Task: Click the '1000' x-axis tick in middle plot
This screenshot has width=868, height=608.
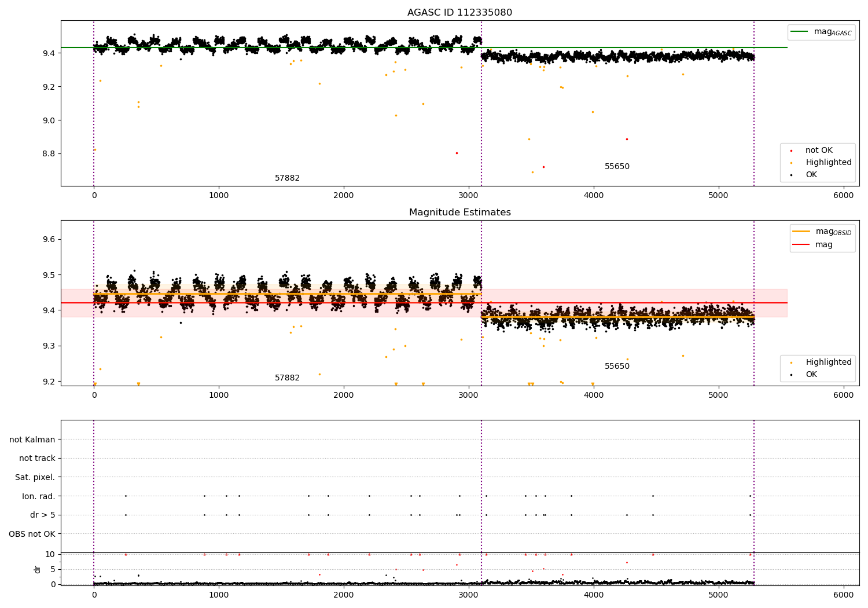Action: coord(219,395)
